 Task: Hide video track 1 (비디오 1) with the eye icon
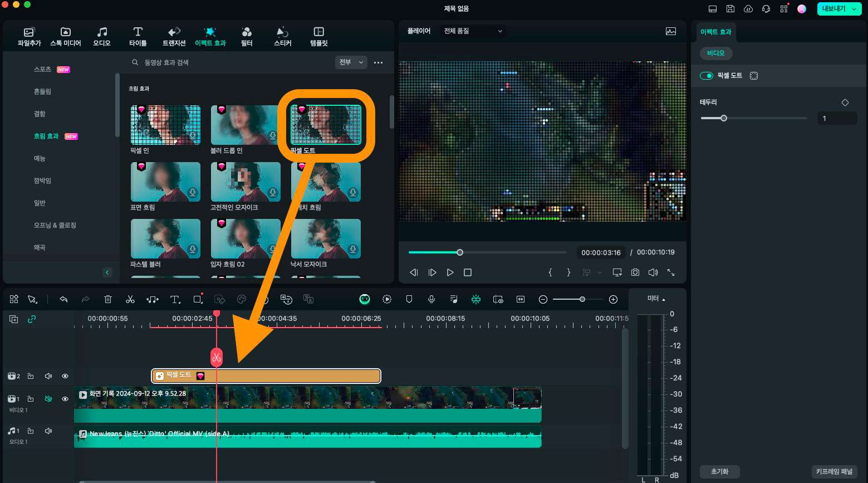(x=65, y=399)
